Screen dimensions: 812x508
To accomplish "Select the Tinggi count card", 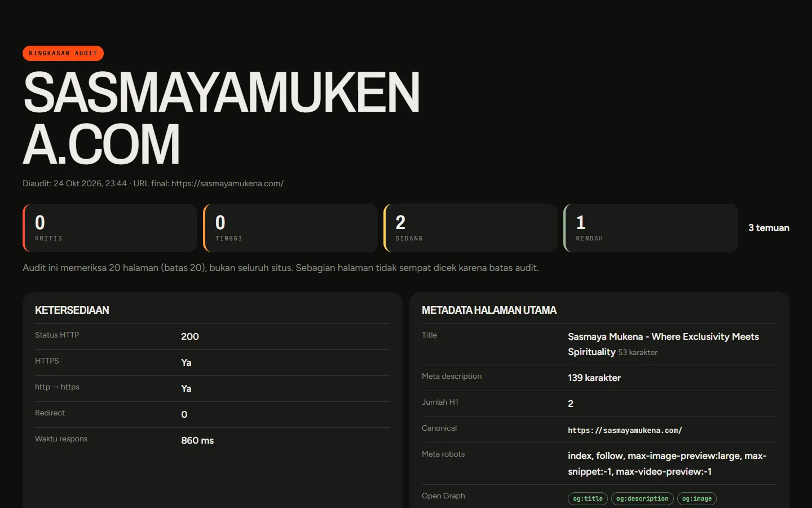I will [x=290, y=228].
